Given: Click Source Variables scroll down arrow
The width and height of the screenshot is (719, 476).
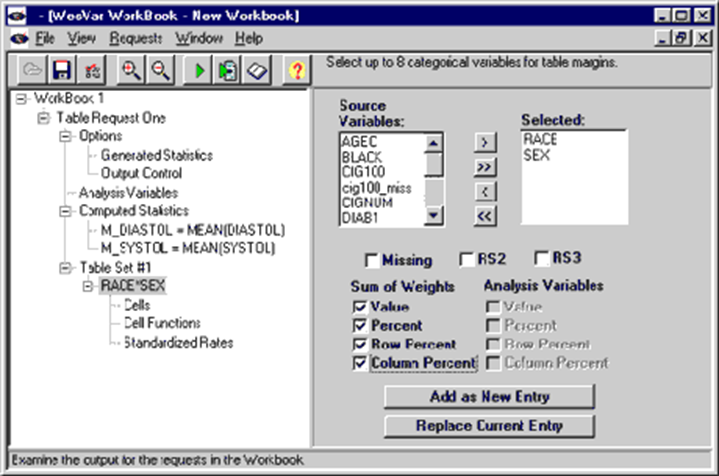Looking at the screenshot, I should (x=433, y=215).
